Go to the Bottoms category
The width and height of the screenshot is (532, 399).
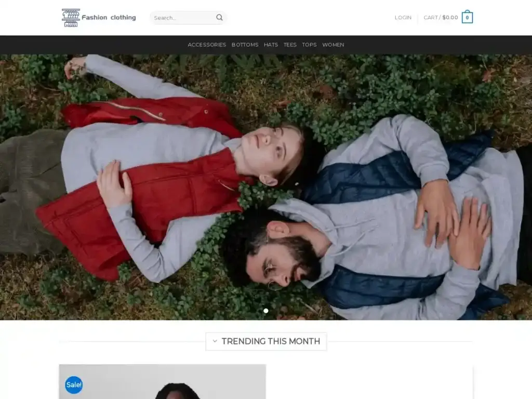(x=245, y=45)
